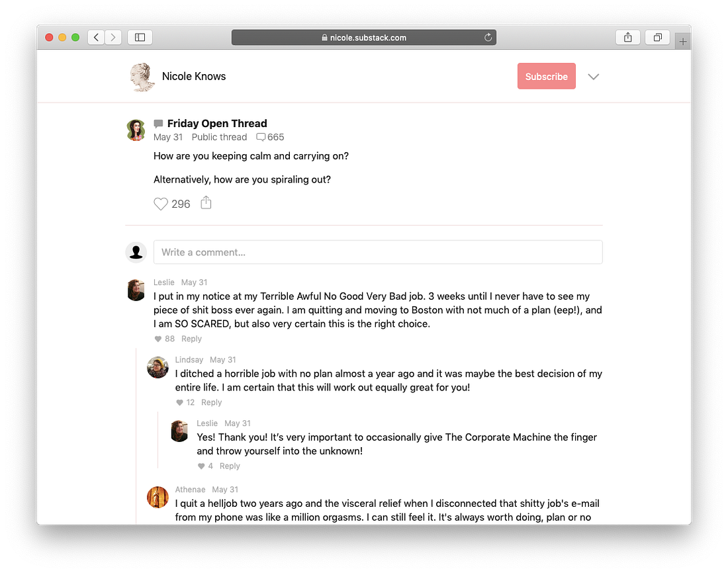Open Leslie's avatar on the nested reply
The width and height of the screenshot is (728, 573).
tap(179, 431)
